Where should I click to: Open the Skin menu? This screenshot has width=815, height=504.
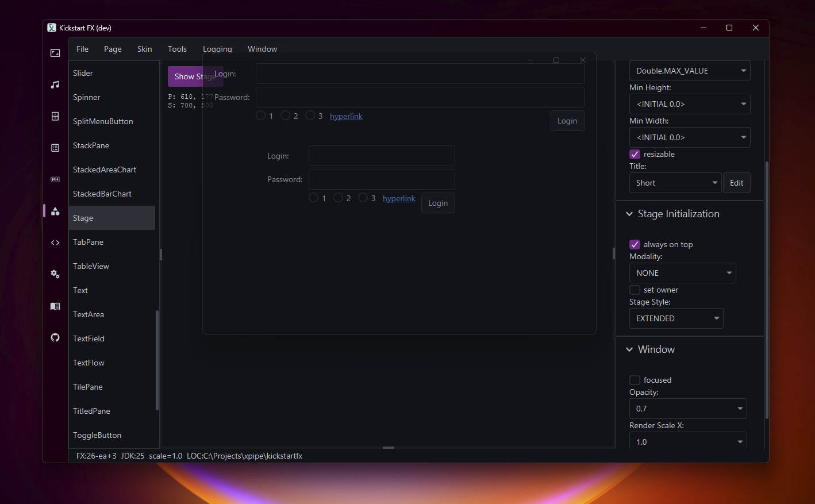(144, 49)
